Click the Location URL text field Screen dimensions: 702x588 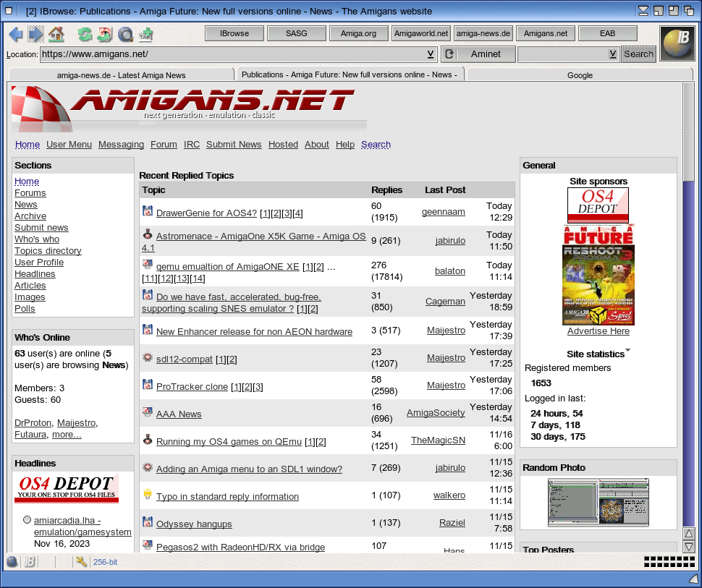232,54
